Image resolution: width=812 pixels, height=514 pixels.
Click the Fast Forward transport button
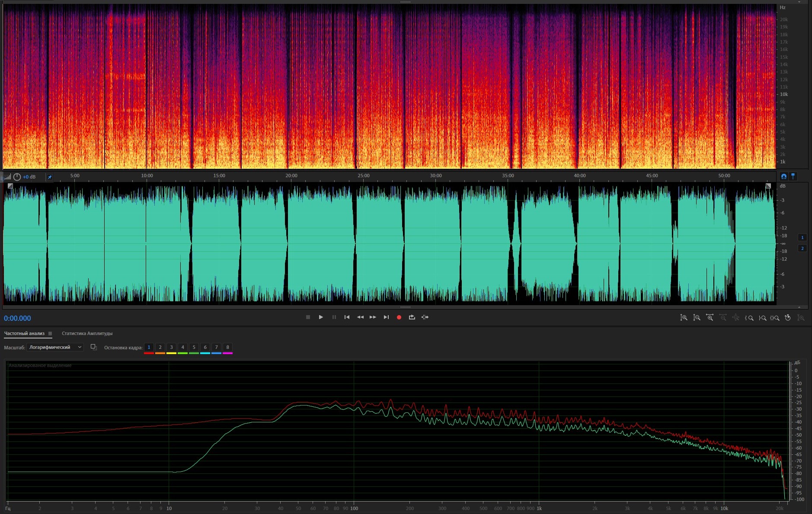click(x=373, y=317)
